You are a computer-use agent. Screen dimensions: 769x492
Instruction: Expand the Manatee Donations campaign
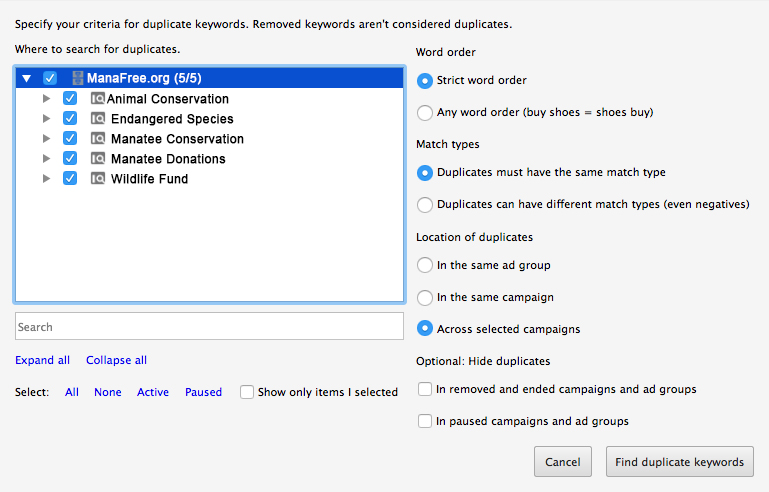pyautogui.click(x=46, y=158)
